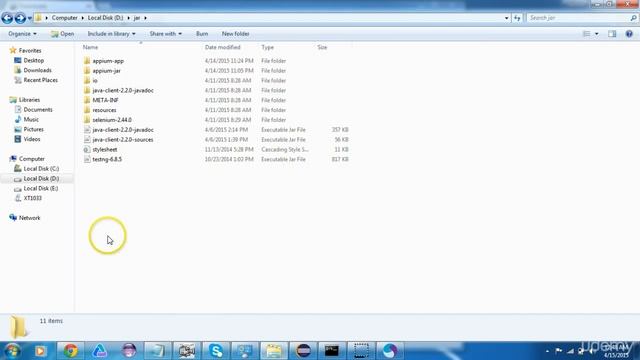Click the Windows Start button
This screenshot has width=640, height=360.
pos(13,351)
